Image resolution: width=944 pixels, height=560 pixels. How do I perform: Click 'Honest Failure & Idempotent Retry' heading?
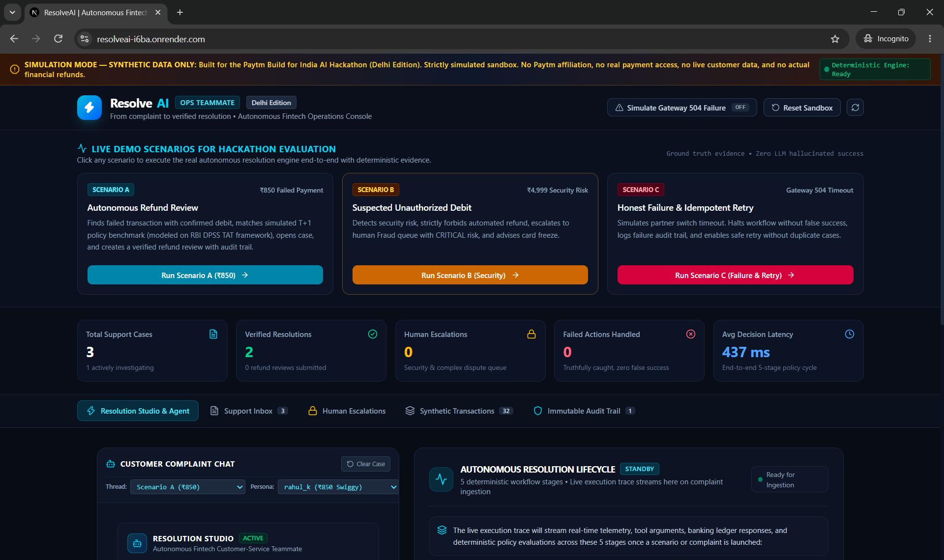pos(685,208)
